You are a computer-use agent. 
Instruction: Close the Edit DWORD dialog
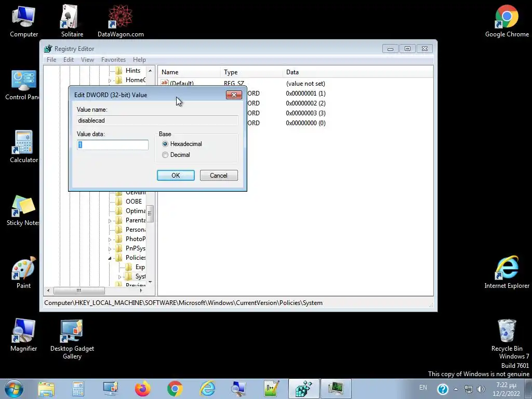point(234,95)
